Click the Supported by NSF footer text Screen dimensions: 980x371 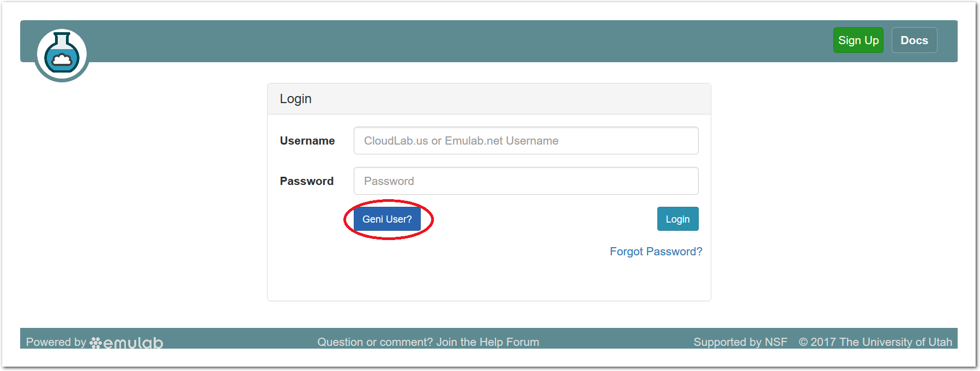pos(740,342)
